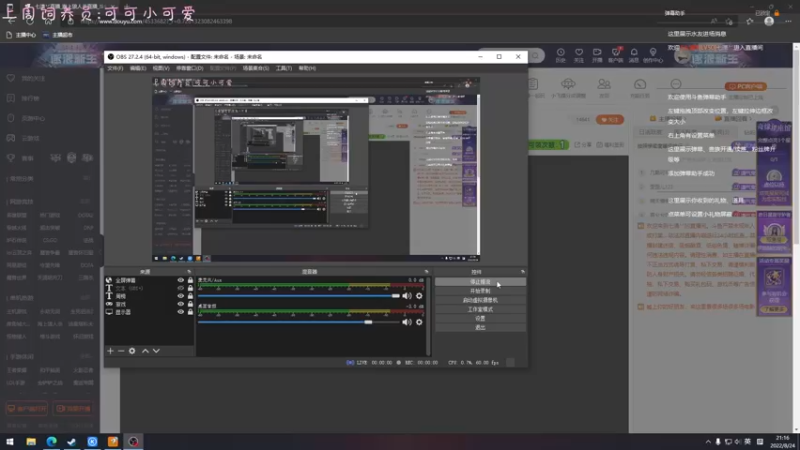Image resolution: width=800 pixels, height=450 pixels.
Task: Click orange 关注 follow button on Douyu page
Action: 610,119
